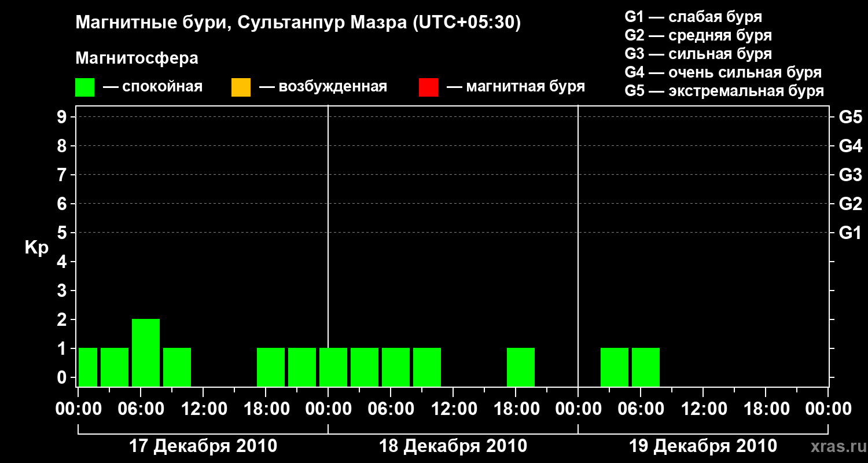Select the '— возбужденная' legend label
This screenshot has width=868, height=463.
(x=323, y=87)
